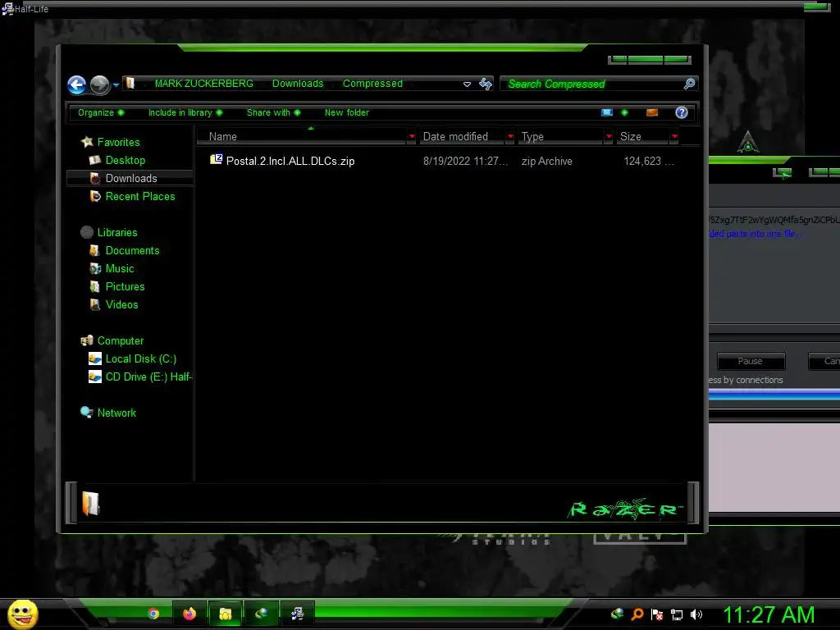The image size is (840, 630).
Task: Refresh the Compressed folder view
Action: 486,84
